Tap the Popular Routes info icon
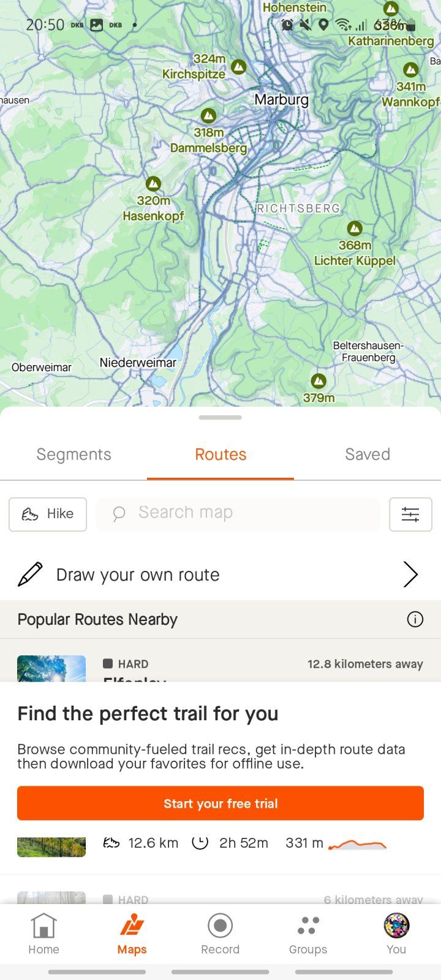The image size is (441, 980). click(415, 619)
